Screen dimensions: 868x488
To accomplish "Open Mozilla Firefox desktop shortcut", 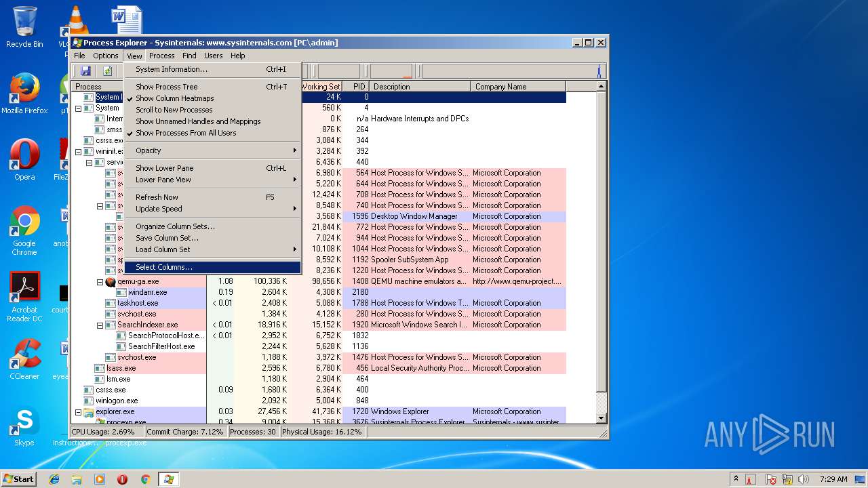I will [24, 94].
